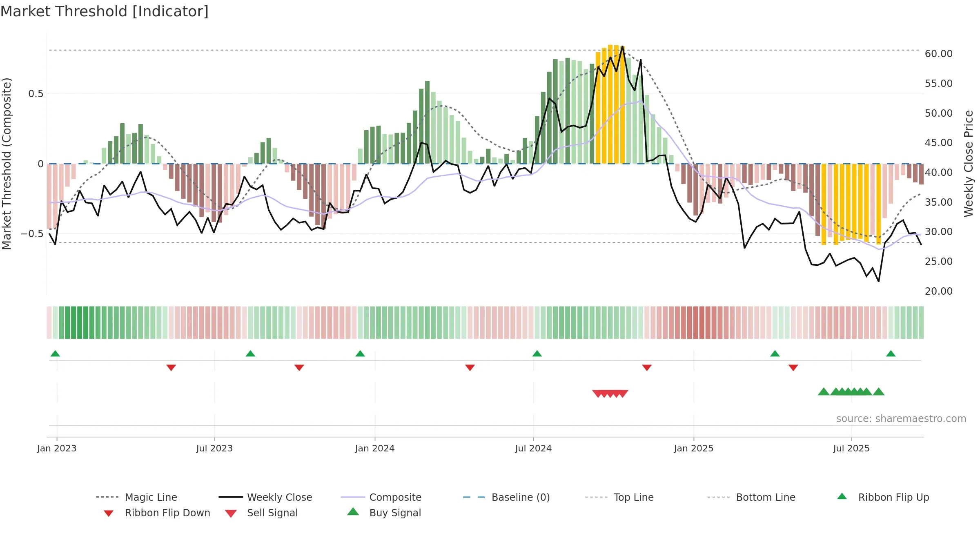This screenshot has height=551, width=980.
Task: Toggle the Top Line legend entry
Action: point(619,497)
